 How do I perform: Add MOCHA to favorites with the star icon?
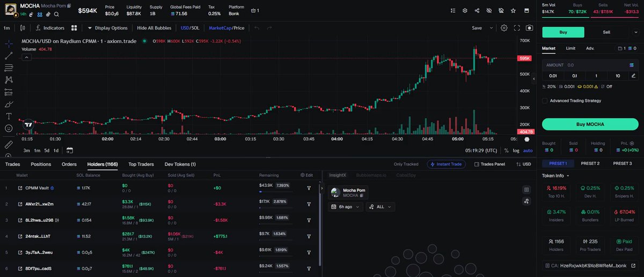click(513, 10)
